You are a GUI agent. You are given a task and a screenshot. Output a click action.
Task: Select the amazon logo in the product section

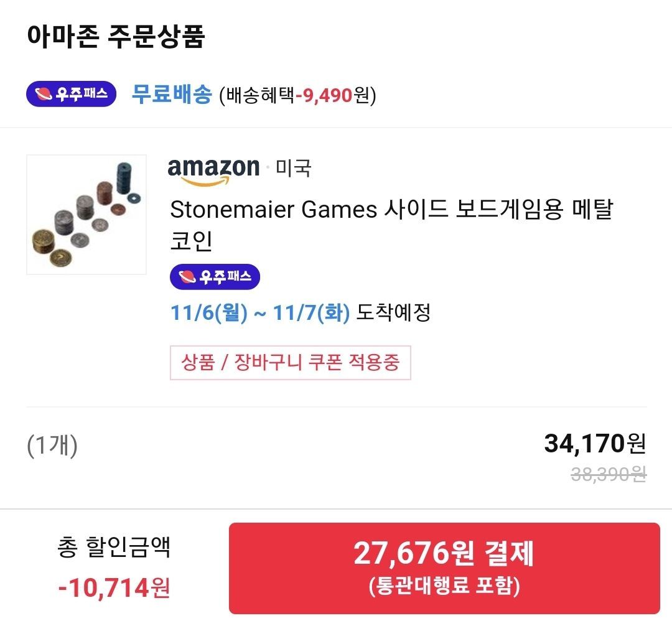[x=212, y=168]
